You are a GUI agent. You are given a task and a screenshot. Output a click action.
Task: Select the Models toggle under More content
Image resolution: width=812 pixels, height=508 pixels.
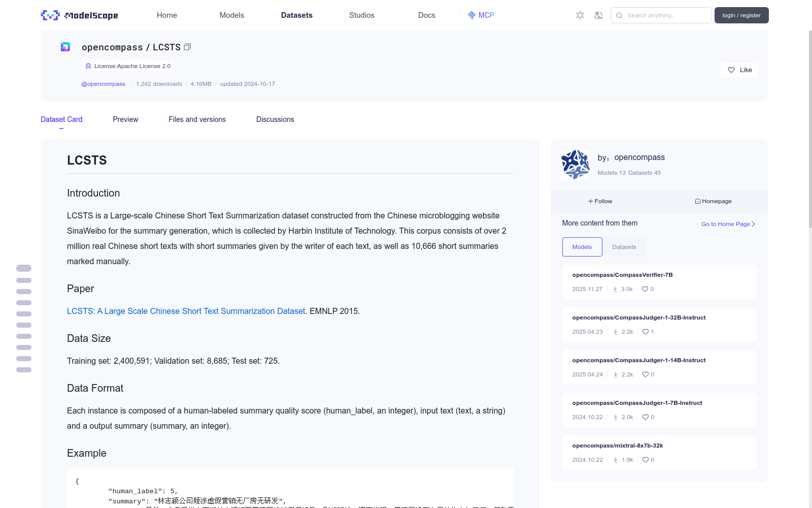(x=582, y=247)
